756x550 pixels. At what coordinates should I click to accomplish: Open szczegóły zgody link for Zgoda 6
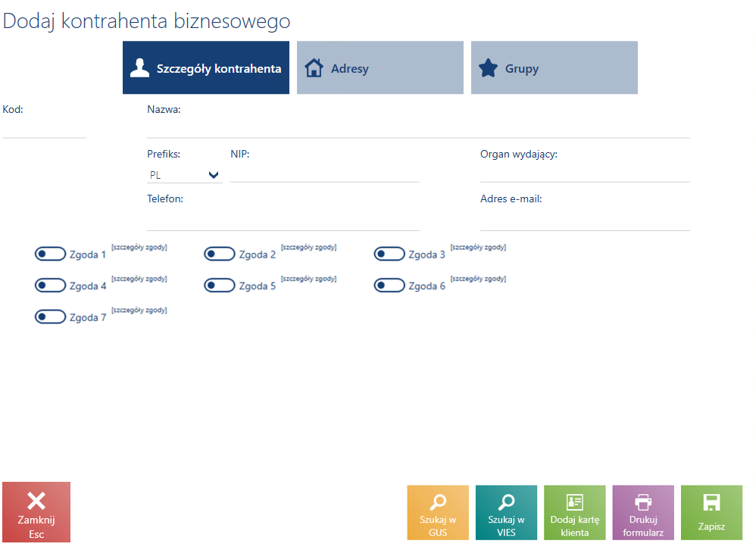coord(478,279)
